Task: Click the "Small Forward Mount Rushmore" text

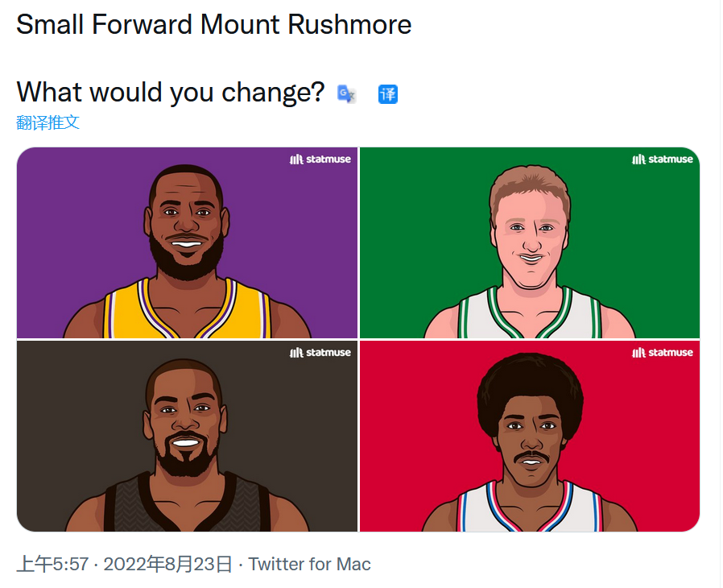Action: [x=213, y=25]
